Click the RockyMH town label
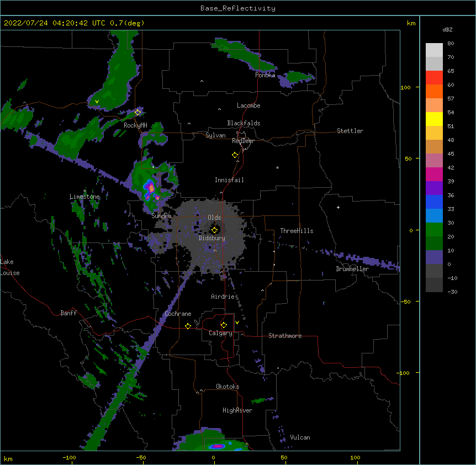The height and width of the screenshot is (465, 476). (135, 125)
